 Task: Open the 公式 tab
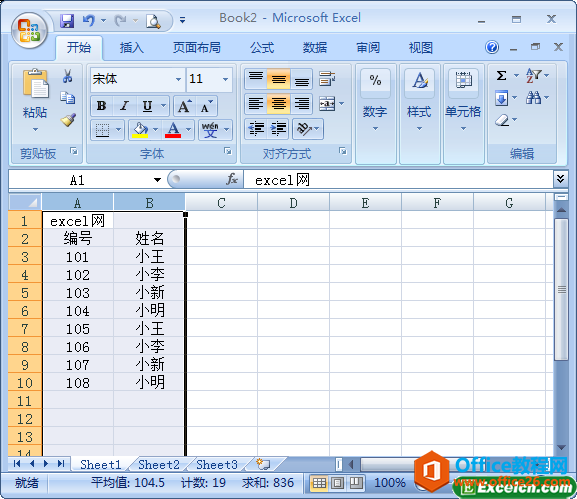[x=262, y=48]
